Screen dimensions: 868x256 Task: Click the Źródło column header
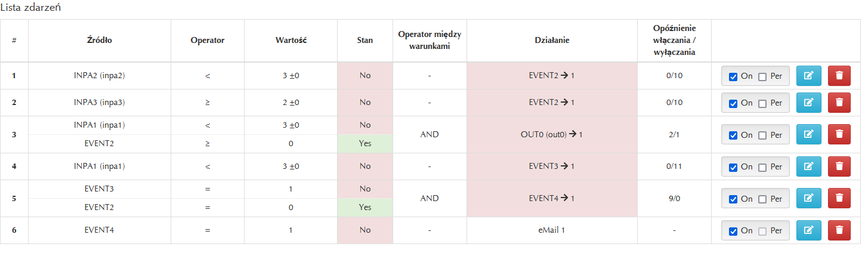point(99,41)
